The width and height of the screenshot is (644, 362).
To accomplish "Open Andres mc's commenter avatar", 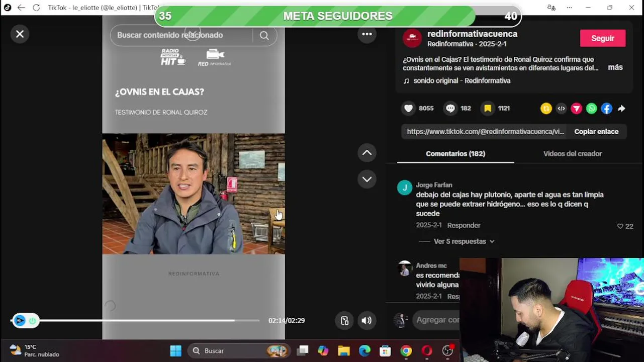I will pos(405,268).
